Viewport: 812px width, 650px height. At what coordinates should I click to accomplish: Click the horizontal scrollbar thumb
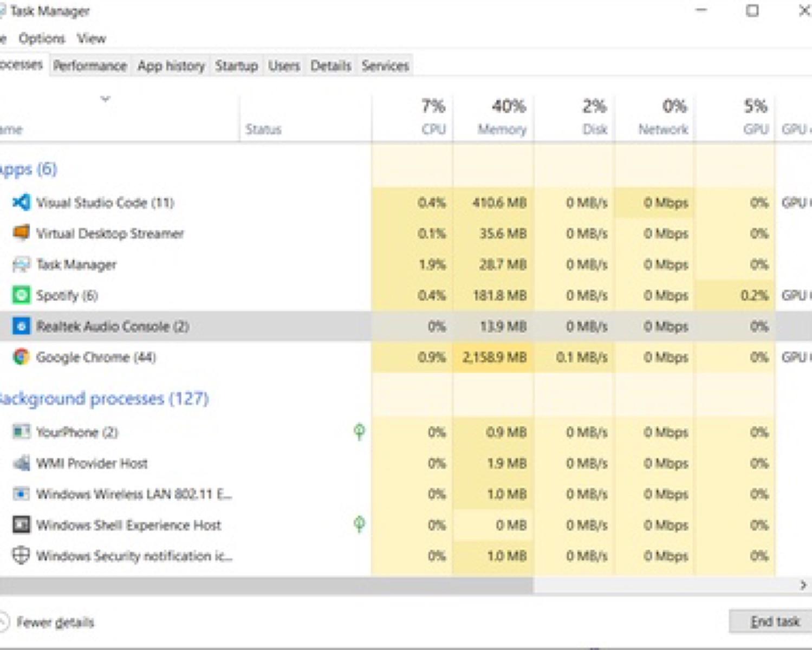266,585
